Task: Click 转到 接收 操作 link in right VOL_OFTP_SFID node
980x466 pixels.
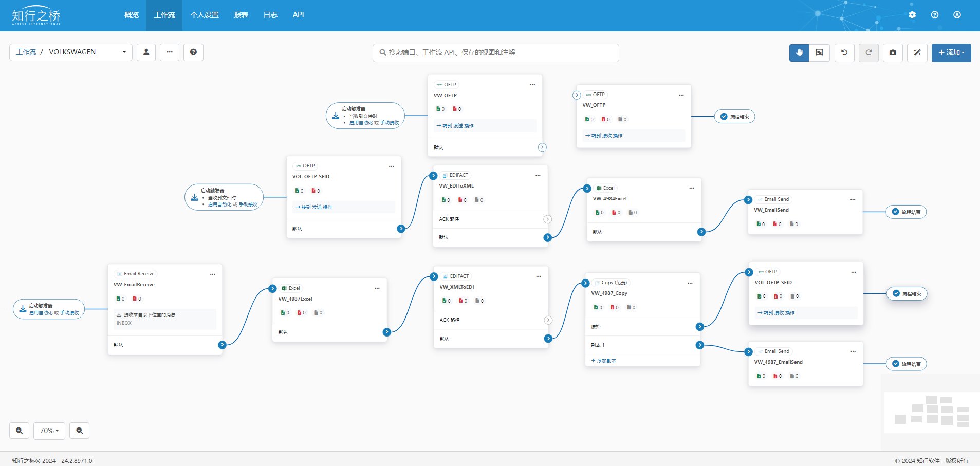Action: pos(776,313)
